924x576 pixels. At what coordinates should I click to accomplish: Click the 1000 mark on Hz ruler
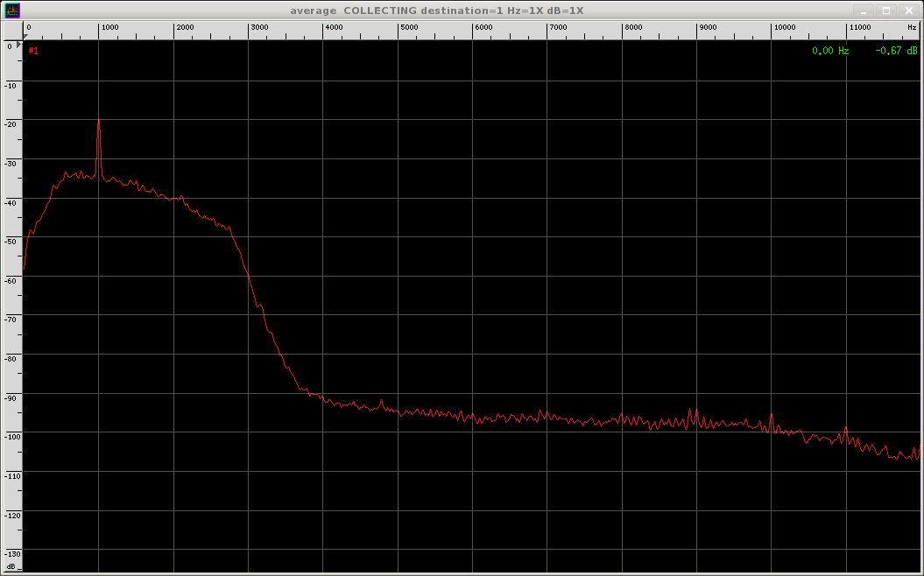109,27
